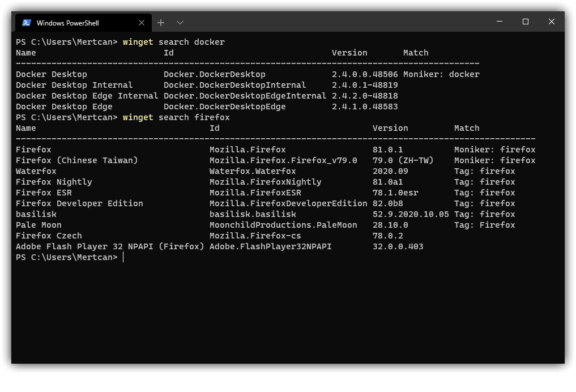Click version '82.0b8' text
The image size is (576, 392).
[x=387, y=203]
